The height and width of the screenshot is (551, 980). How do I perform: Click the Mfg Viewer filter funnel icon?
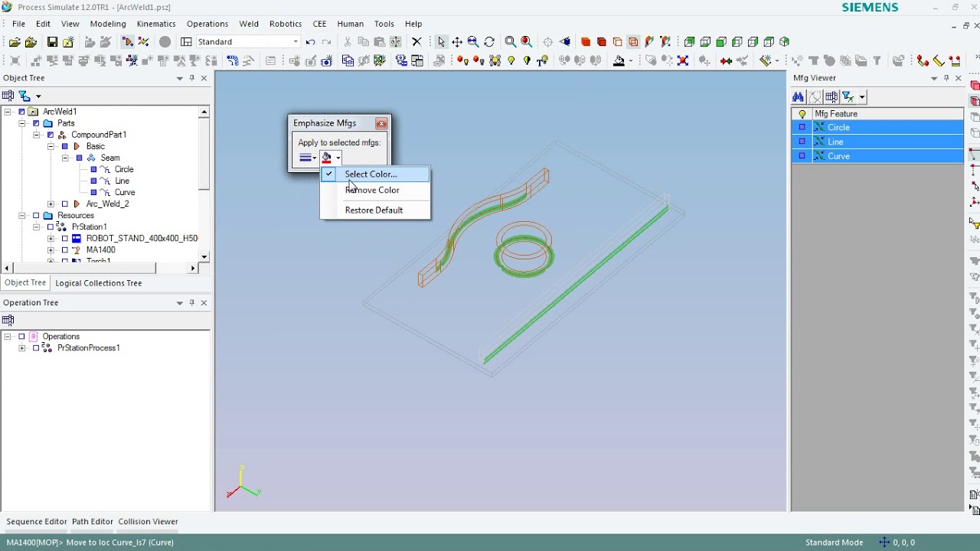coord(848,97)
